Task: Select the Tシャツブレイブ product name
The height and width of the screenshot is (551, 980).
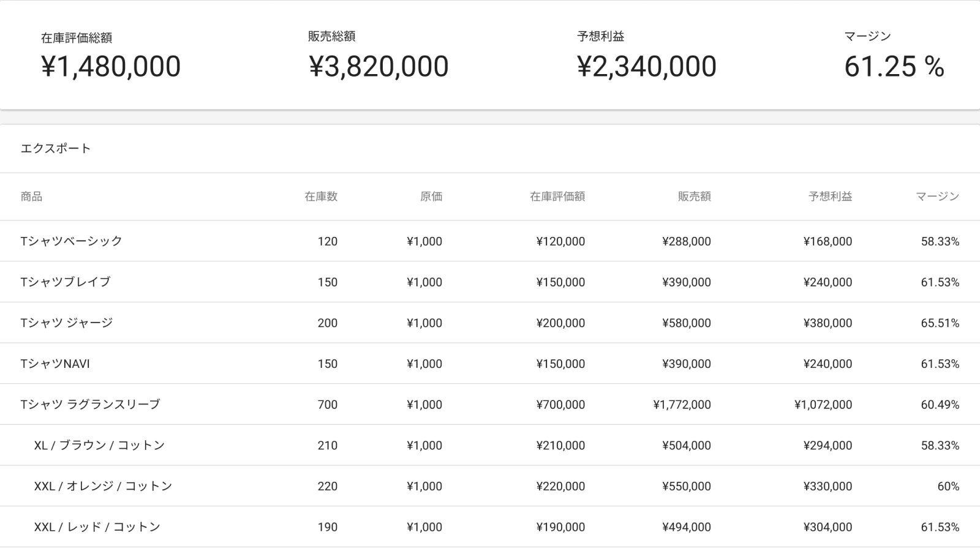Action: point(66,282)
